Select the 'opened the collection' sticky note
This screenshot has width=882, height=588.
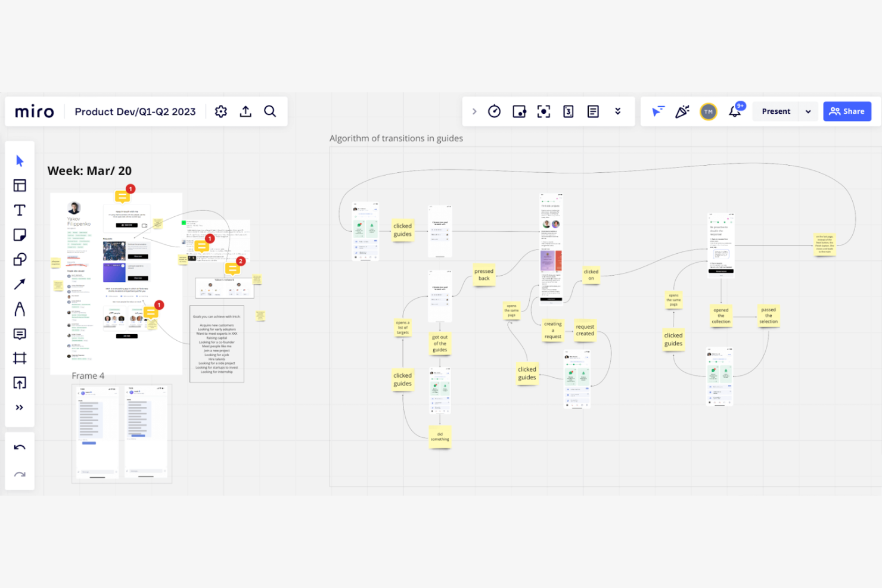tap(720, 316)
